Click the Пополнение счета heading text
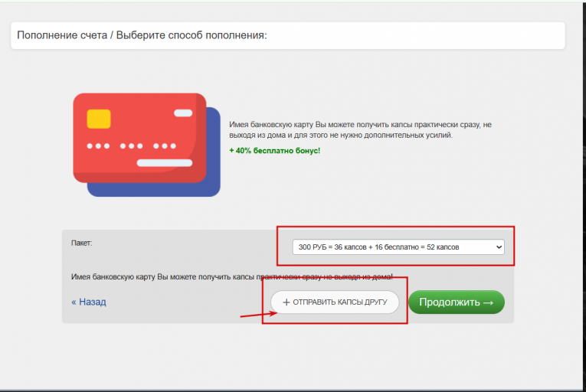The image size is (586, 392). [x=142, y=35]
